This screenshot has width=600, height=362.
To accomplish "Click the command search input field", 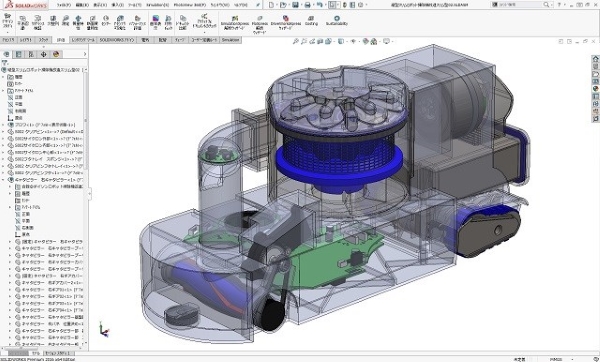I will pos(522,5).
